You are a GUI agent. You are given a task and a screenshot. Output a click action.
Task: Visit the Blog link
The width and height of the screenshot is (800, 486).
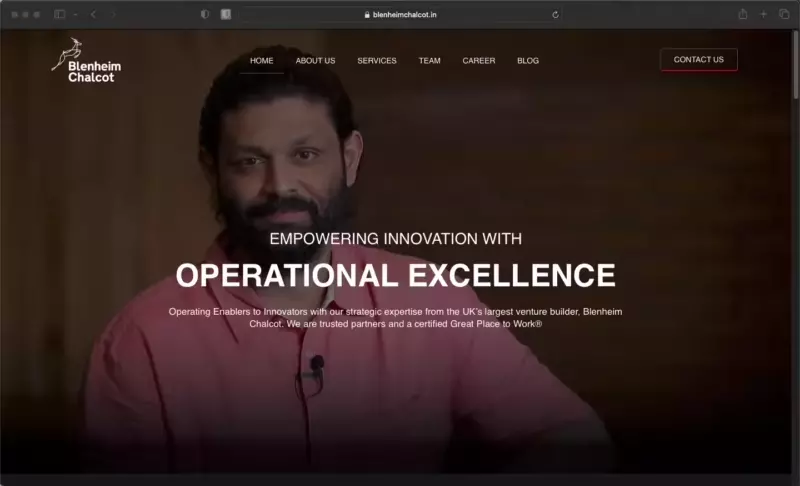tap(528, 60)
